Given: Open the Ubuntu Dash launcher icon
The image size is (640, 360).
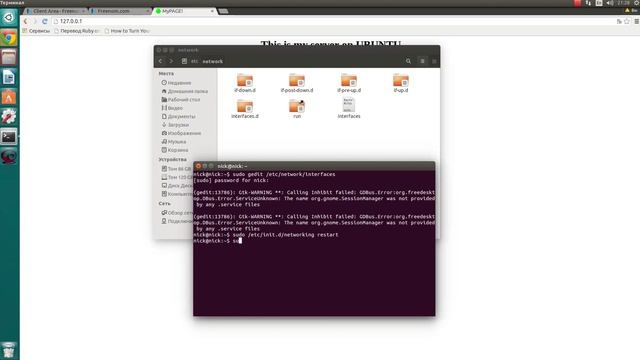Looking at the screenshot, I should click(9, 18).
